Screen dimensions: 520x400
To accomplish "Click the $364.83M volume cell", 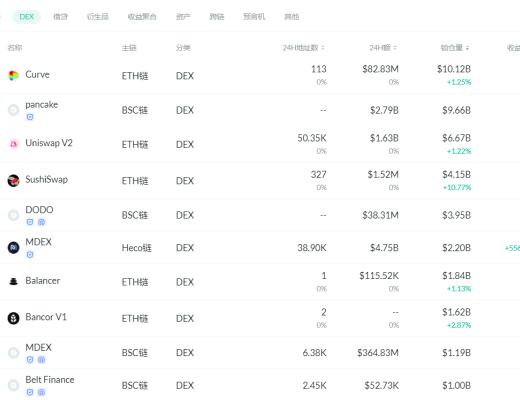I will [378, 353].
